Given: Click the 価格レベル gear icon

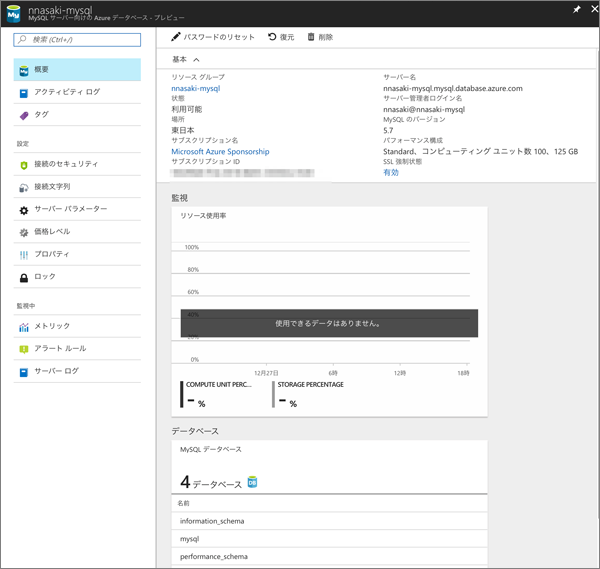Looking at the screenshot, I should [x=24, y=233].
